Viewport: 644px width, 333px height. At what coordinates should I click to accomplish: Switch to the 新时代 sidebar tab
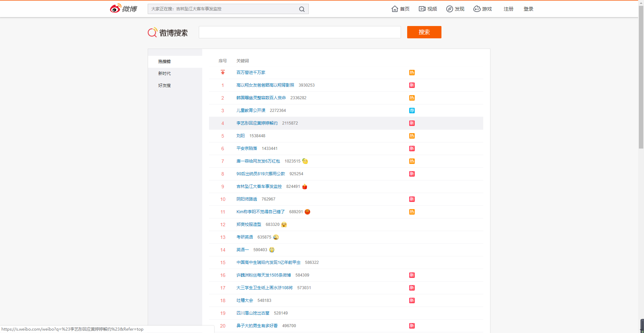point(175,74)
